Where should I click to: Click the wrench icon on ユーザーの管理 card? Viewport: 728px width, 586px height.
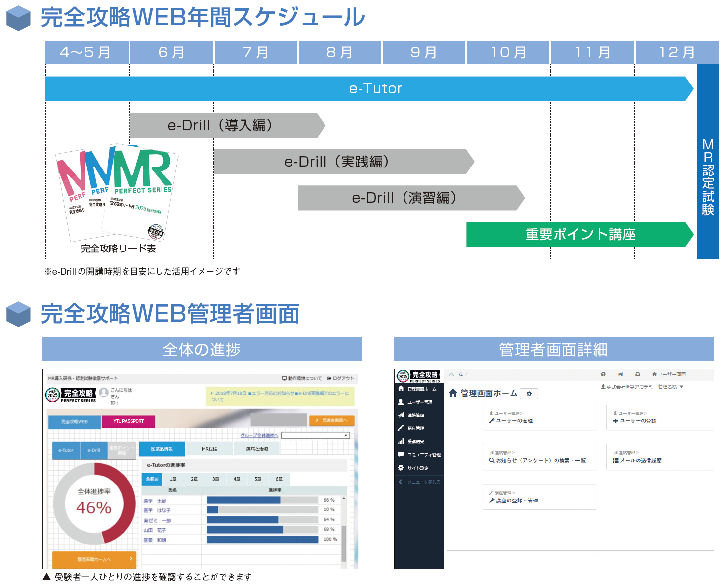491,421
